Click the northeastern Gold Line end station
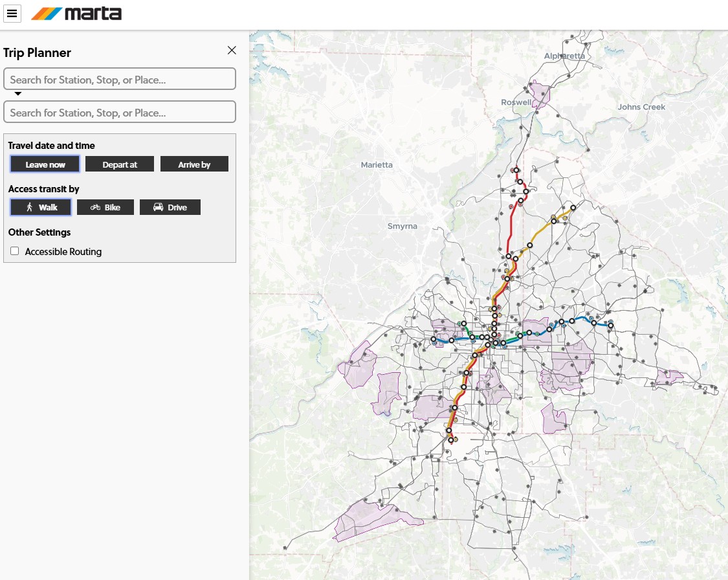The height and width of the screenshot is (580, 728). click(x=573, y=207)
